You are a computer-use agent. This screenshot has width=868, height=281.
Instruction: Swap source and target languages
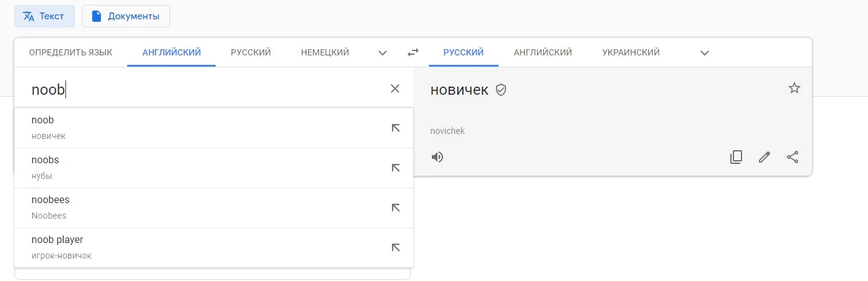[413, 53]
